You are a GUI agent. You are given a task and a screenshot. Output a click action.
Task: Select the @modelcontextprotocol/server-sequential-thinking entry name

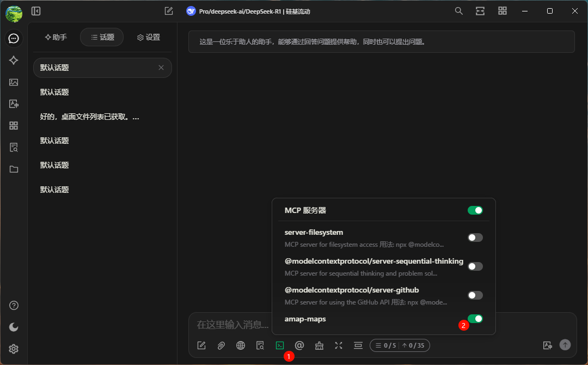click(x=374, y=261)
